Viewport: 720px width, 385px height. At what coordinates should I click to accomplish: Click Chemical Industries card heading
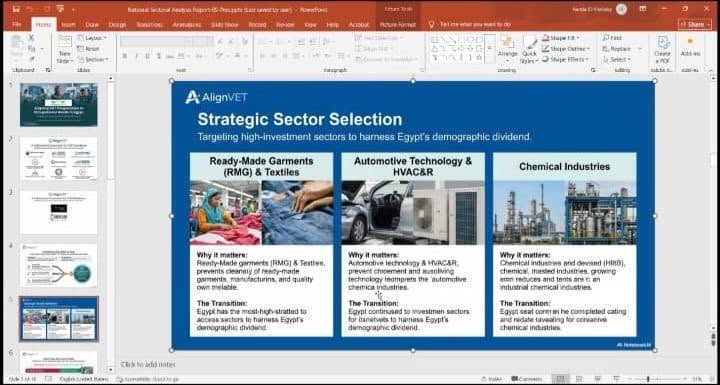pos(564,166)
